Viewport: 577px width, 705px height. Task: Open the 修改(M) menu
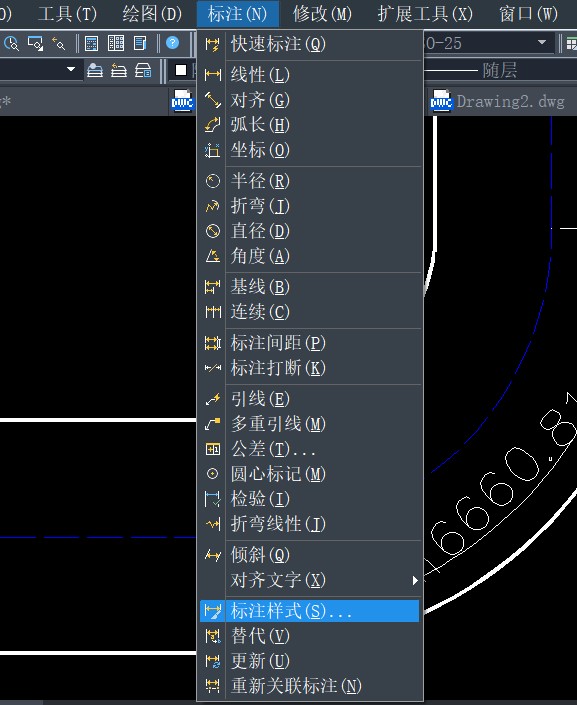(x=322, y=14)
